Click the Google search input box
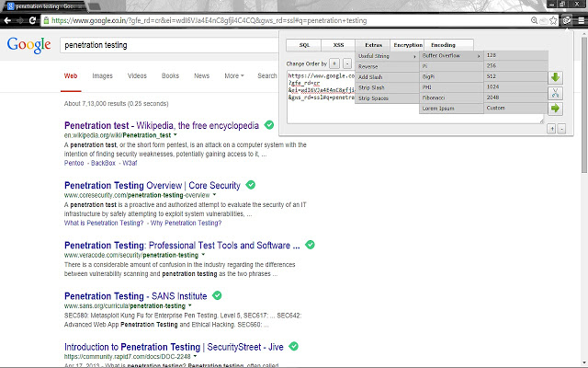Image resolution: width=588 pixels, height=368 pixels. [171, 45]
